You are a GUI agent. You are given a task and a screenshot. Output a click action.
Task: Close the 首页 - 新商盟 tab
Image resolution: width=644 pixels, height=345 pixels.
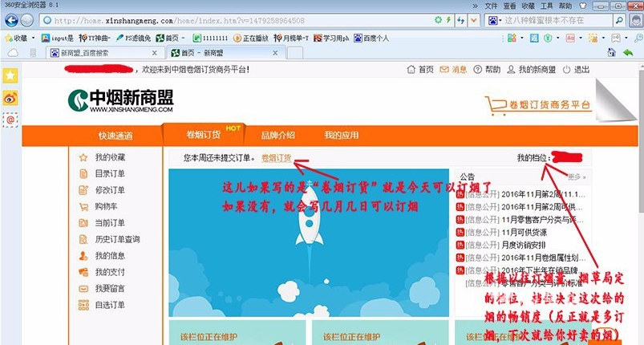[275, 53]
